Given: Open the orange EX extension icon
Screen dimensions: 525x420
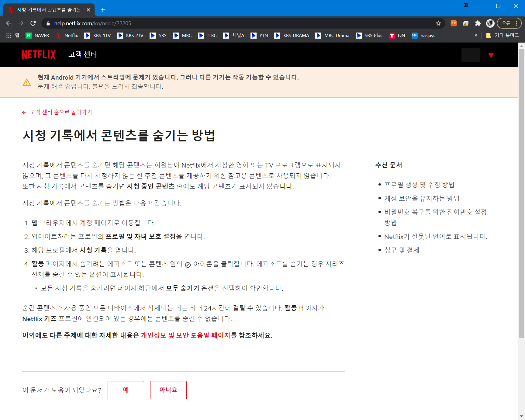Looking at the screenshot, I should click(454, 23).
